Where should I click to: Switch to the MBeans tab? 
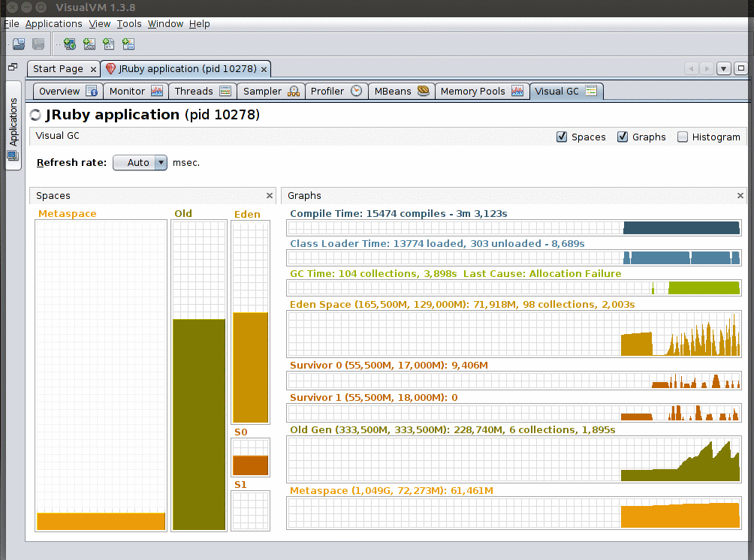[x=402, y=92]
